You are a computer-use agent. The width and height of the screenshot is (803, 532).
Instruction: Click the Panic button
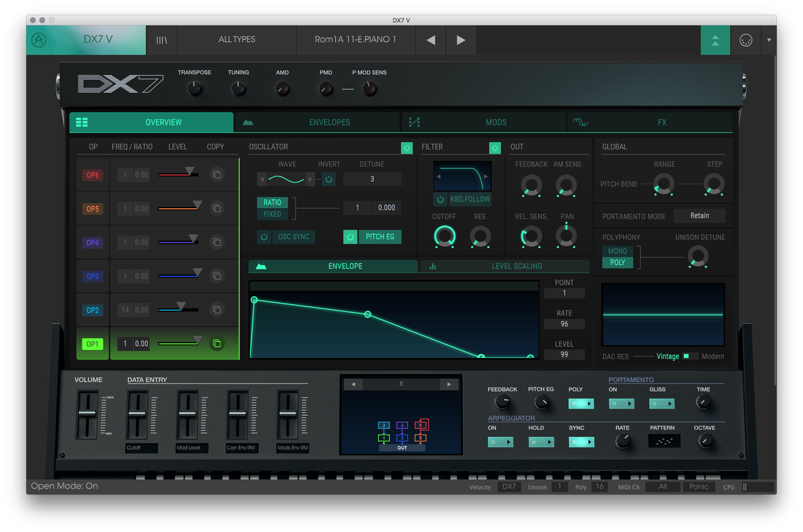click(x=699, y=487)
